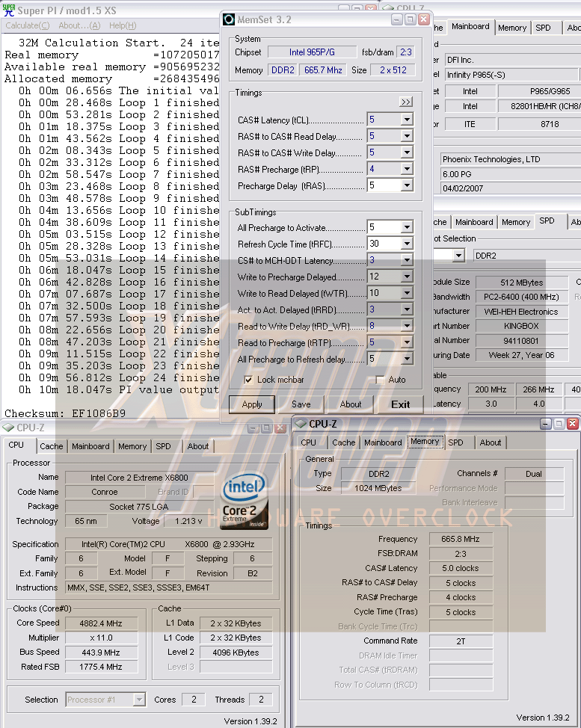The height and width of the screenshot is (728, 581).
Task: Open All Precharge to Activate dropdown
Action: pos(407,227)
